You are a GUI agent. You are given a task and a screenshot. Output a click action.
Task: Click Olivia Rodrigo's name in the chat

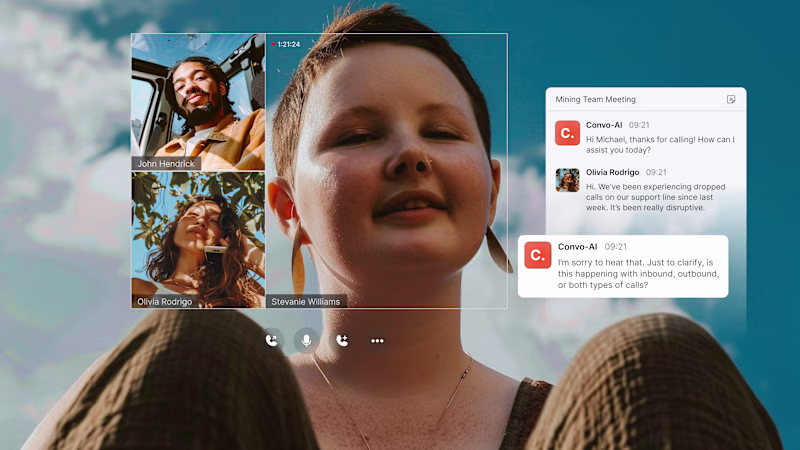click(612, 172)
